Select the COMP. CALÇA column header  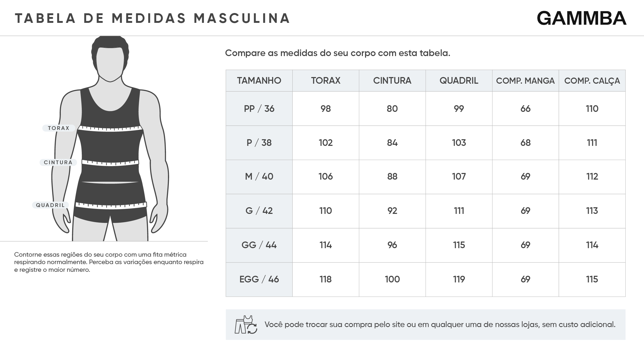pos(592,81)
